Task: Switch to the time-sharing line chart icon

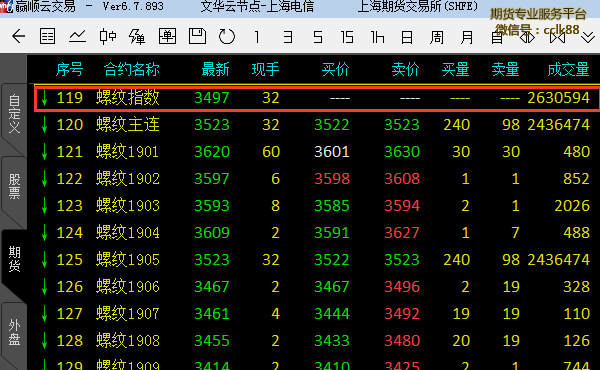Action: pos(77,37)
